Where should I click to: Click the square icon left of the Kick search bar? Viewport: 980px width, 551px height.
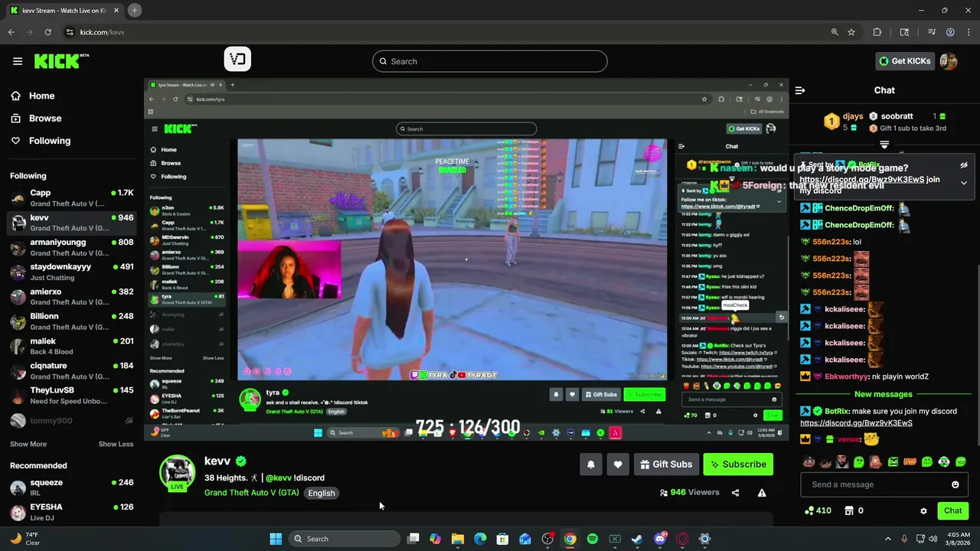coord(237,59)
